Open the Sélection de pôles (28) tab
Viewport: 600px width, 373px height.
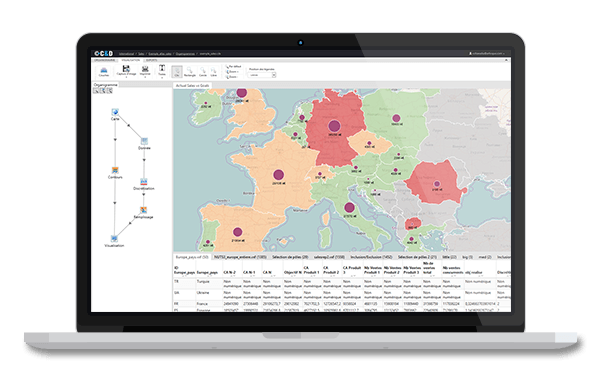tap(290, 257)
